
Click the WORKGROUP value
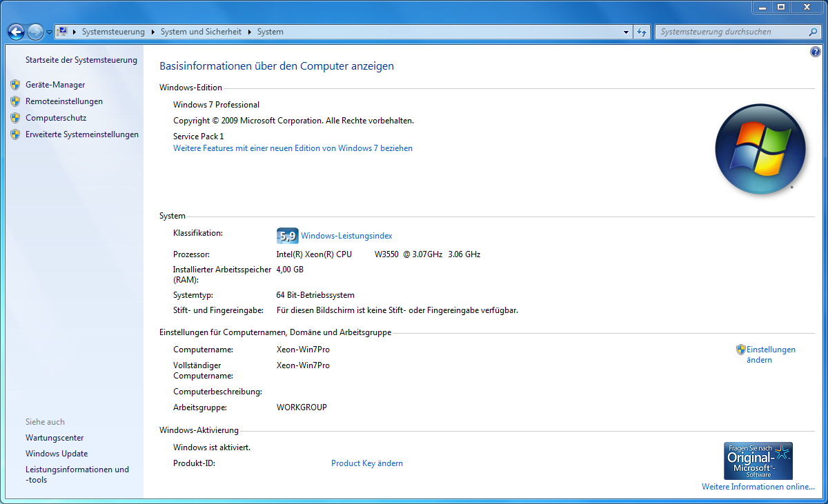click(302, 407)
